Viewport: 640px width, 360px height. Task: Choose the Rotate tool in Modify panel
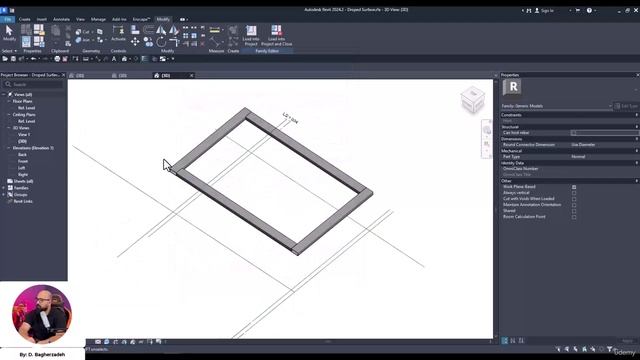[x=161, y=42]
